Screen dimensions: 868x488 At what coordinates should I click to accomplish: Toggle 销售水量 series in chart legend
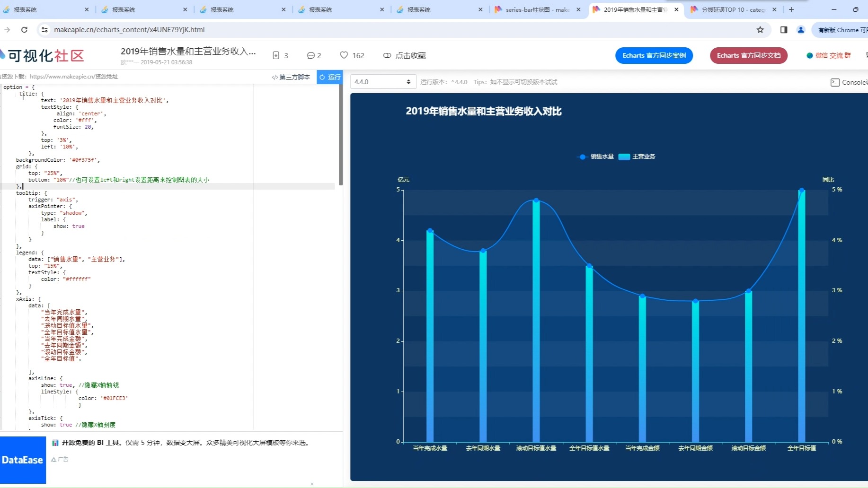[x=595, y=157]
